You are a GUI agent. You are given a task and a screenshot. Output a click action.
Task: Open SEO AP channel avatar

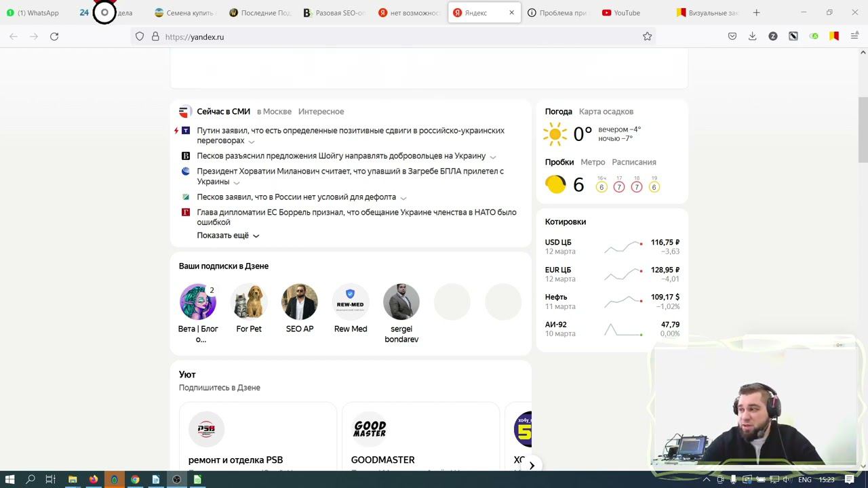point(300,302)
